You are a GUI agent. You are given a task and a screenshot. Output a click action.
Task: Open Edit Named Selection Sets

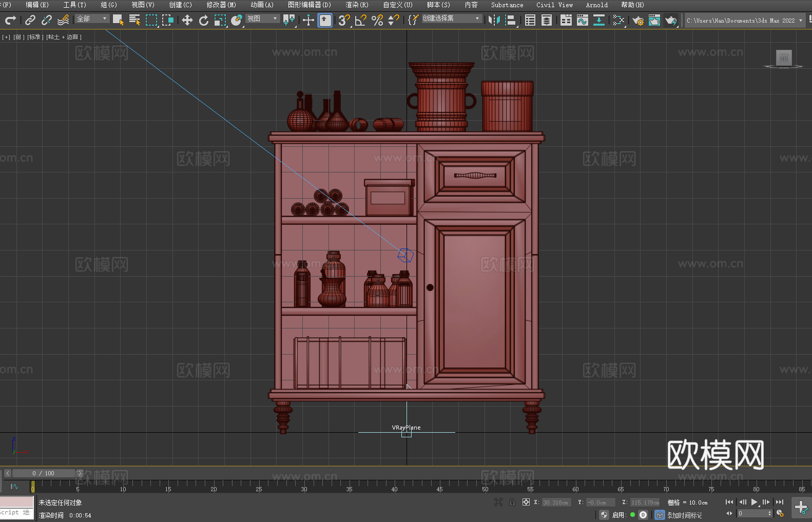click(x=413, y=20)
